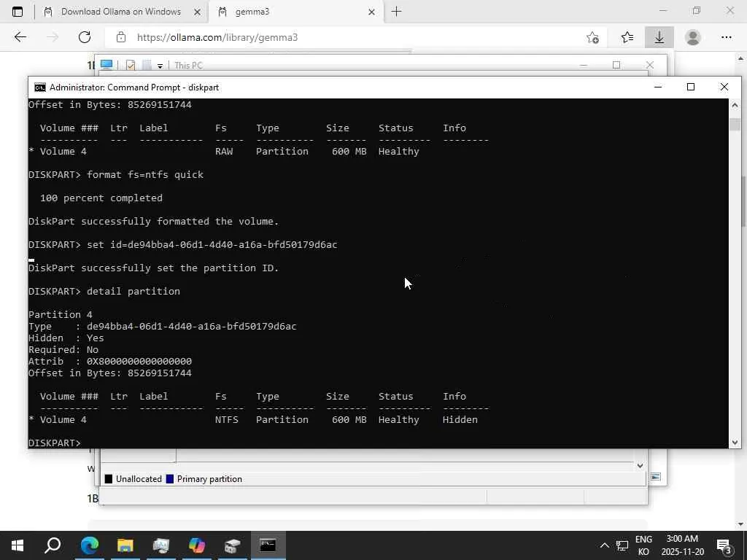Open Windows taskbar search
Viewport: 747px width, 560px height.
pos(53,545)
